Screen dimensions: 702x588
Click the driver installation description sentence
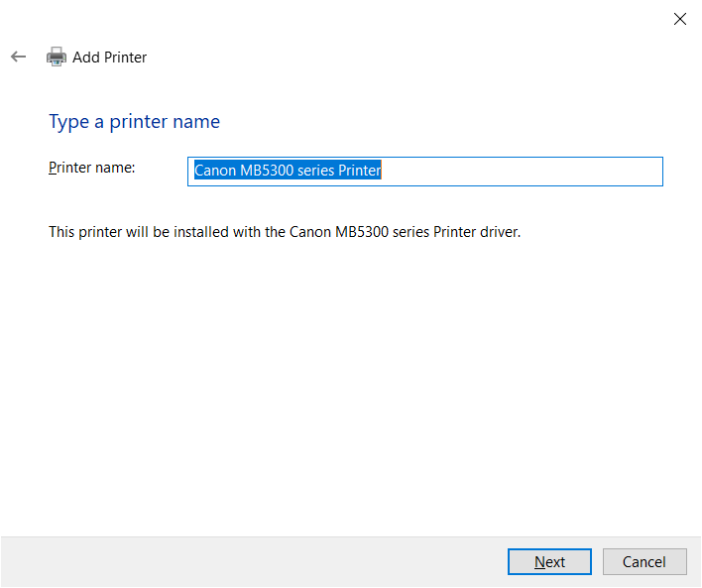(x=285, y=232)
